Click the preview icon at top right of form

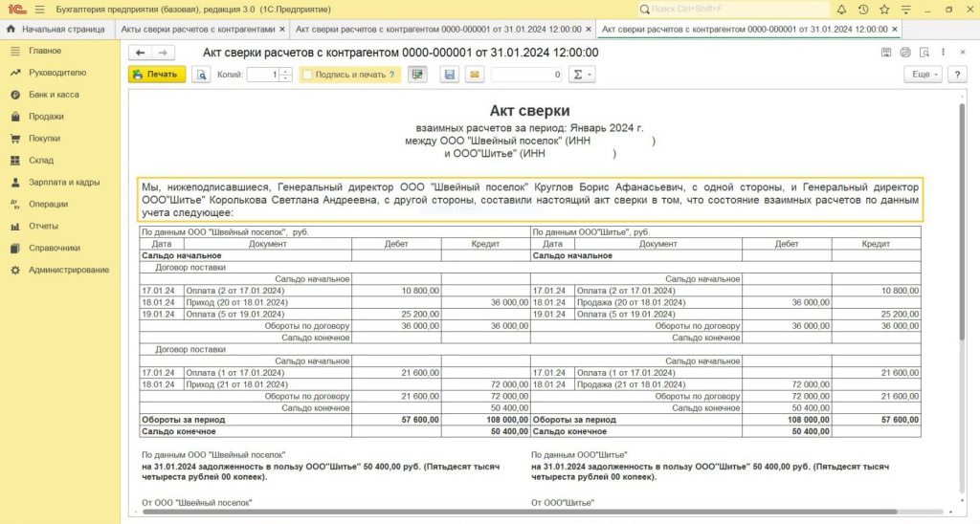[x=924, y=53]
